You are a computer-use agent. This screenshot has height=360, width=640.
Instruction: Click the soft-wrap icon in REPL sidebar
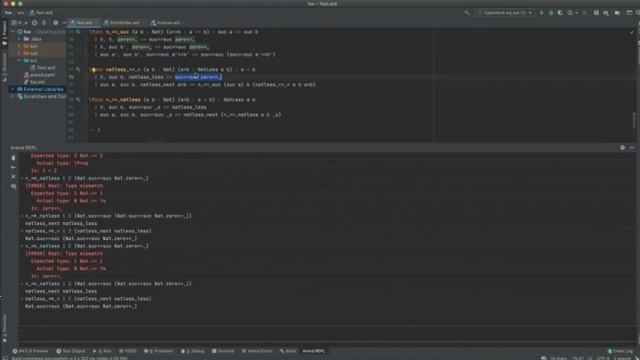[x=13, y=167]
